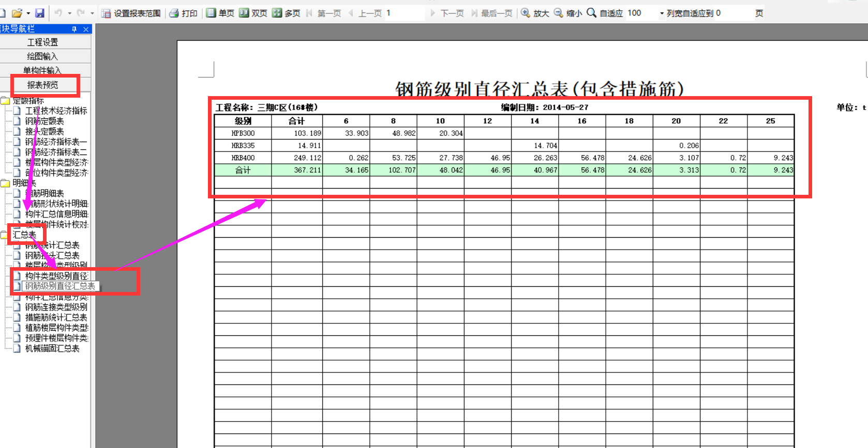The image size is (868, 448).
Task: Go to 最后一页 last page
Action: tap(491, 13)
